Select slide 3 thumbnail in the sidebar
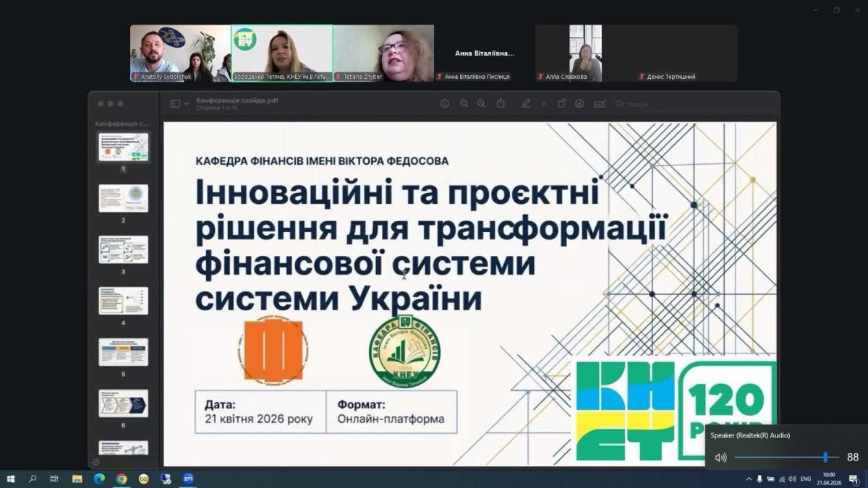The height and width of the screenshot is (488, 868). click(x=123, y=249)
